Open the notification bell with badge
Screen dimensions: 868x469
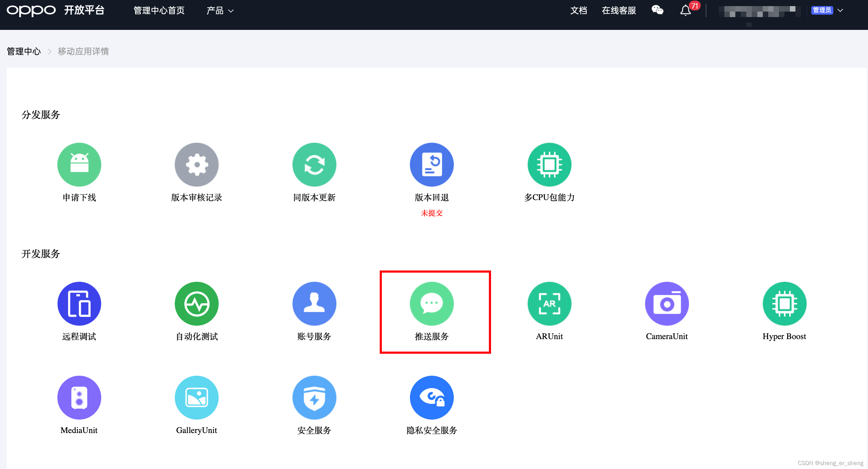point(685,10)
